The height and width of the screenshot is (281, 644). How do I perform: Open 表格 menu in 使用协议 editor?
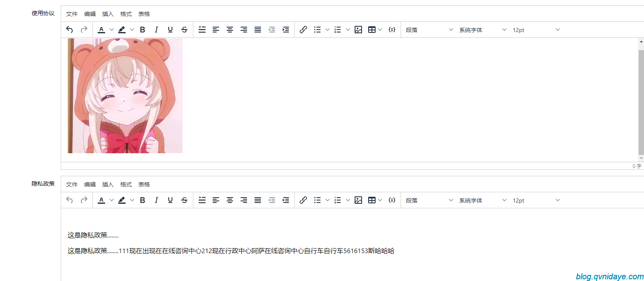[x=144, y=14]
